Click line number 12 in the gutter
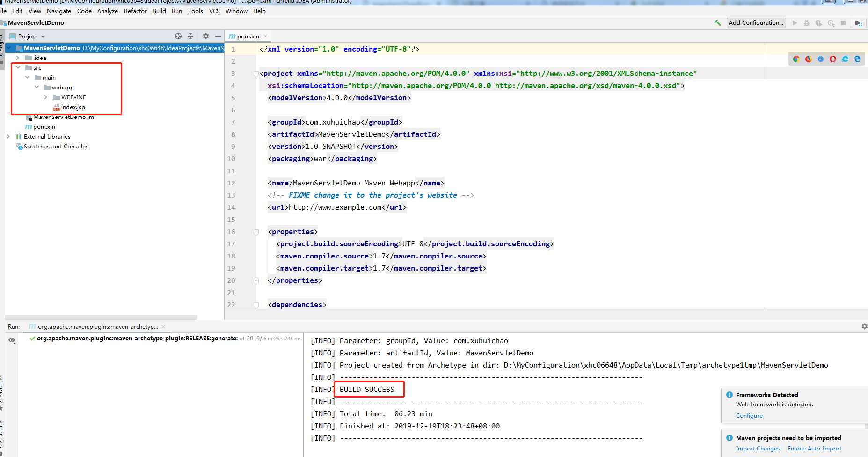The height and width of the screenshot is (457, 868). click(231, 183)
